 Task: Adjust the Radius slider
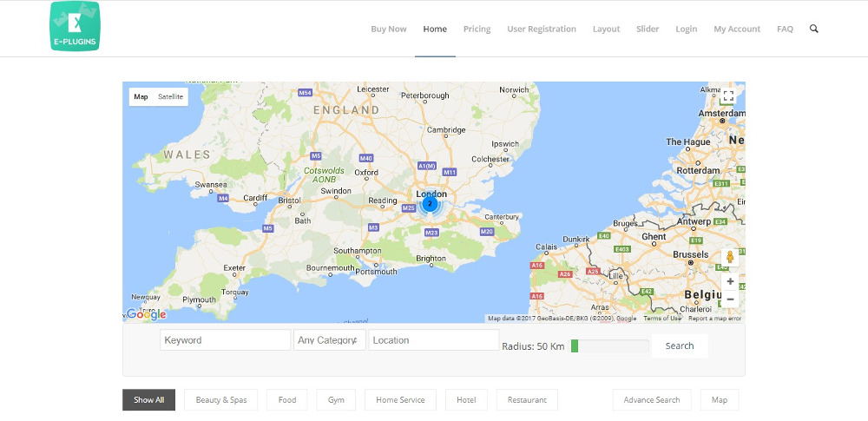[575, 346]
